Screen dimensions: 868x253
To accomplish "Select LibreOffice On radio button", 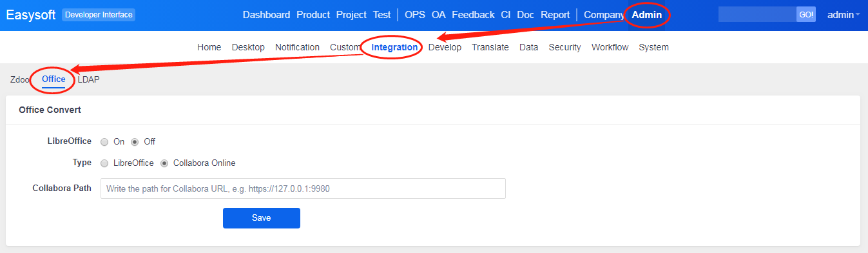I will 104,142.
